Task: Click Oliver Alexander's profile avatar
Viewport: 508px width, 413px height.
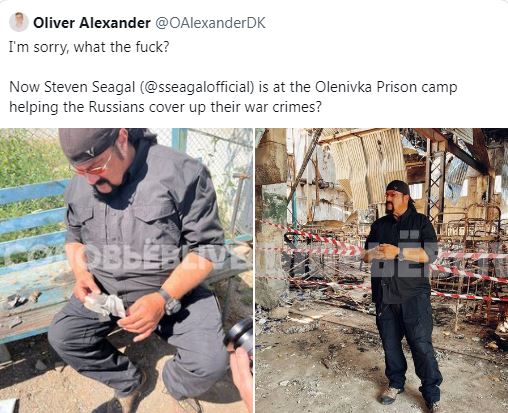Action: [x=19, y=22]
